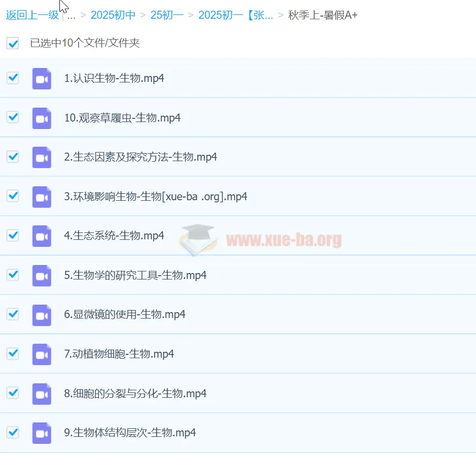Toggle the select-all checkbox beside 已选中10个文件
Screen dimensions: 476x454
pyautogui.click(x=13, y=43)
